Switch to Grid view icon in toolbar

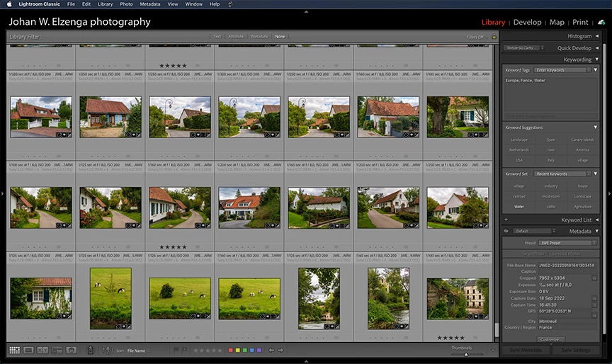point(14,350)
